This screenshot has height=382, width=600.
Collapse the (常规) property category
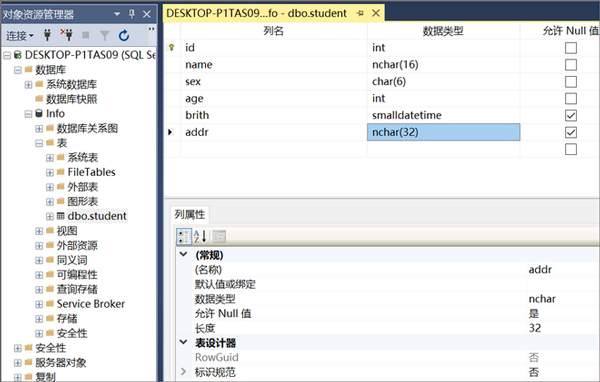coord(183,254)
